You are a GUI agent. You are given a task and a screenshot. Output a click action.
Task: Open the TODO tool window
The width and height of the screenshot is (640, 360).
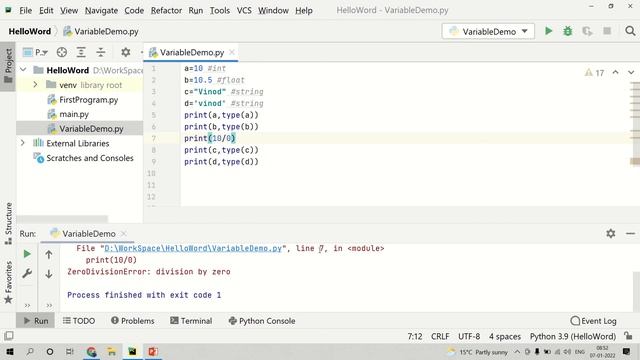pos(79,321)
